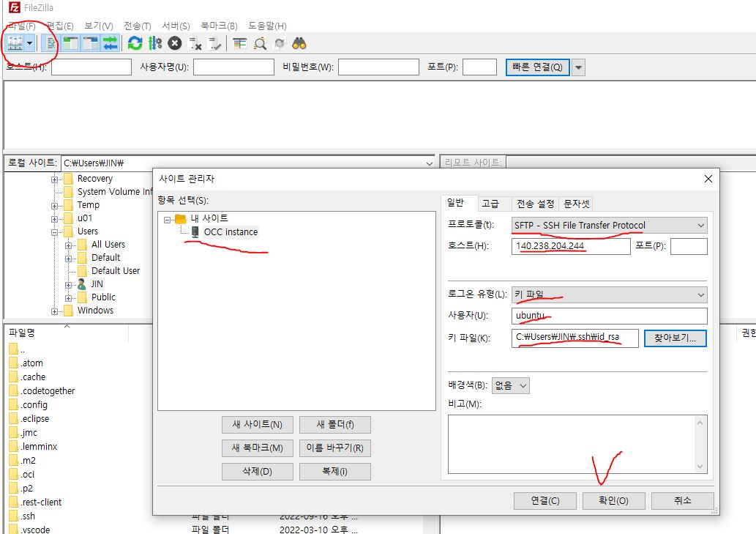Toggle the local directory tree icon
The image size is (756, 534).
point(71,43)
